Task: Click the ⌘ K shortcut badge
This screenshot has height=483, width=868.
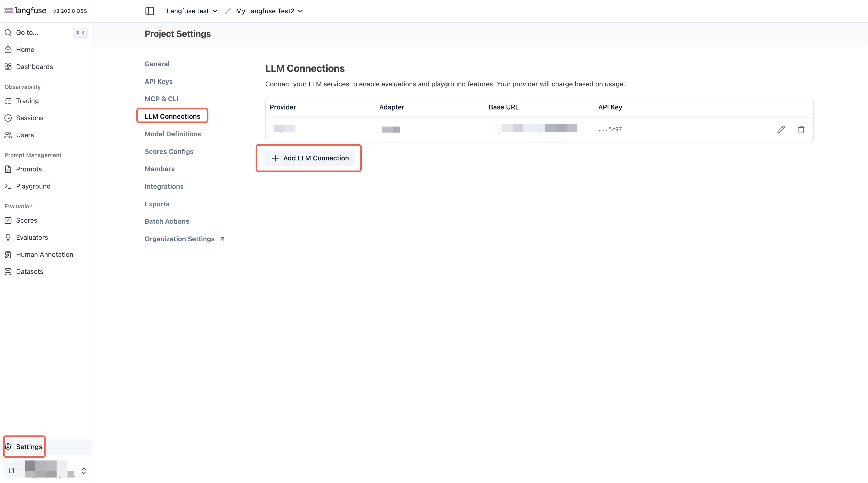Action: [x=80, y=33]
